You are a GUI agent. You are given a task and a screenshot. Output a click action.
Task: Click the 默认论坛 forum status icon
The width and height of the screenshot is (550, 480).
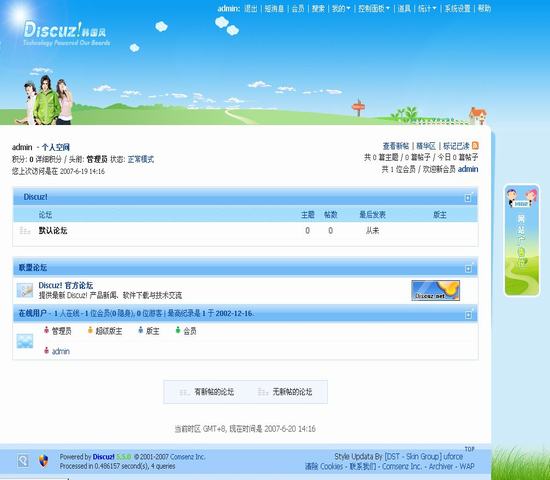[x=25, y=231]
